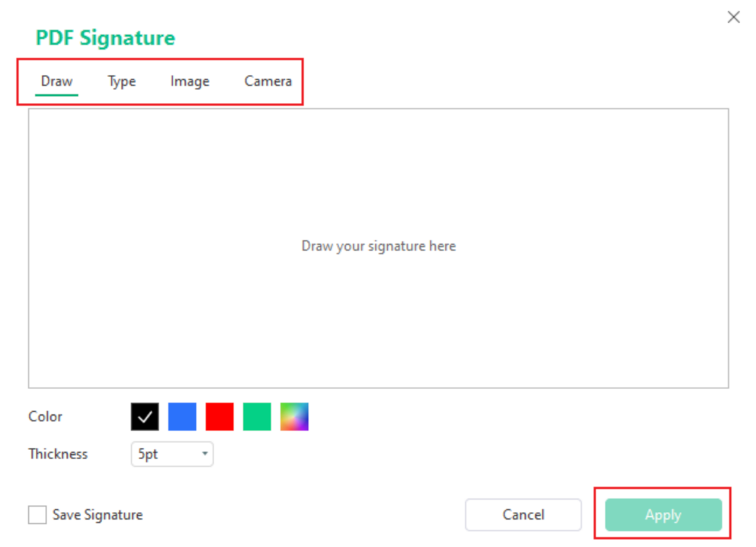Close the PDF Signature dialog
The image size is (756, 547).
(x=733, y=16)
